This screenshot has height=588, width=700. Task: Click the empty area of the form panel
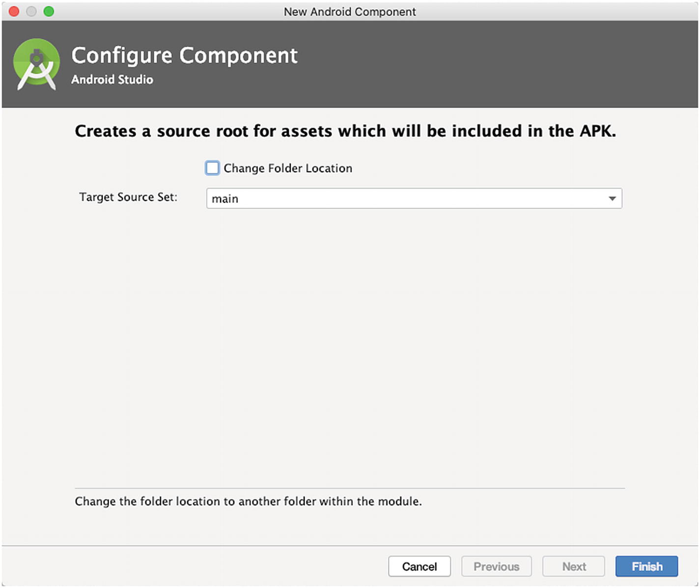click(x=350, y=344)
